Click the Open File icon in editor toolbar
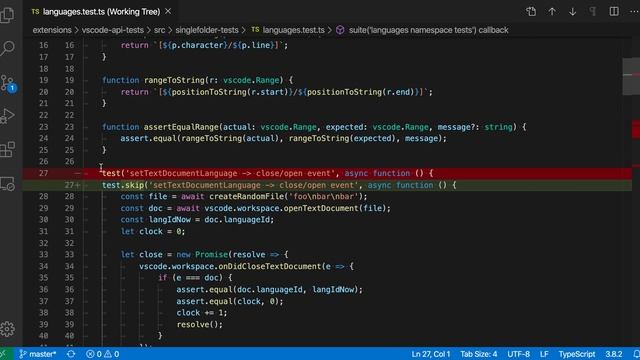The height and width of the screenshot is (360, 640). click(531, 11)
